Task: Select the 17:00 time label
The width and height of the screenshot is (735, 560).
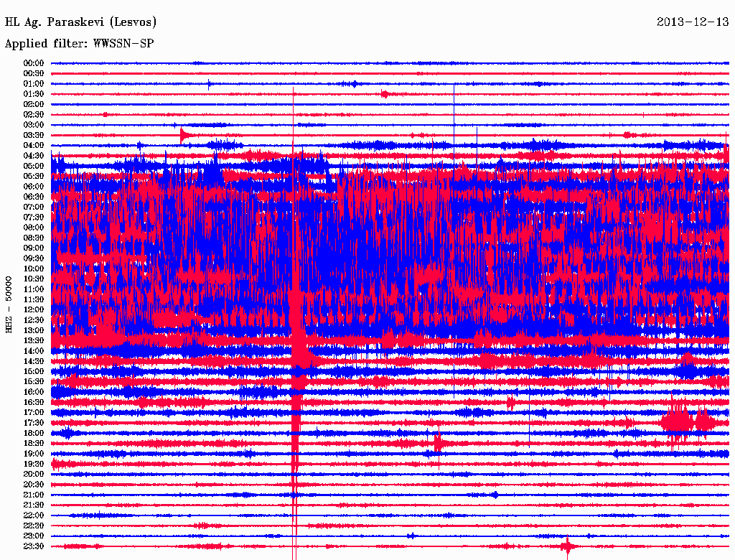Action: tap(34, 413)
